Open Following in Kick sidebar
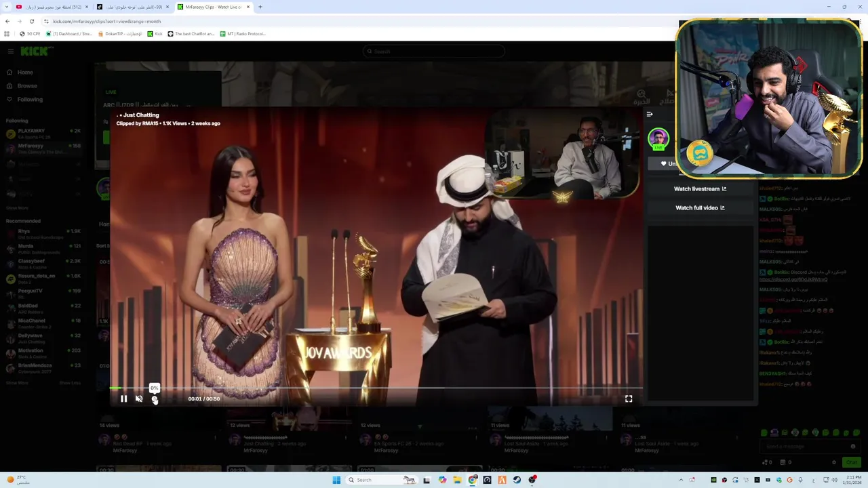 pyautogui.click(x=30, y=100)
